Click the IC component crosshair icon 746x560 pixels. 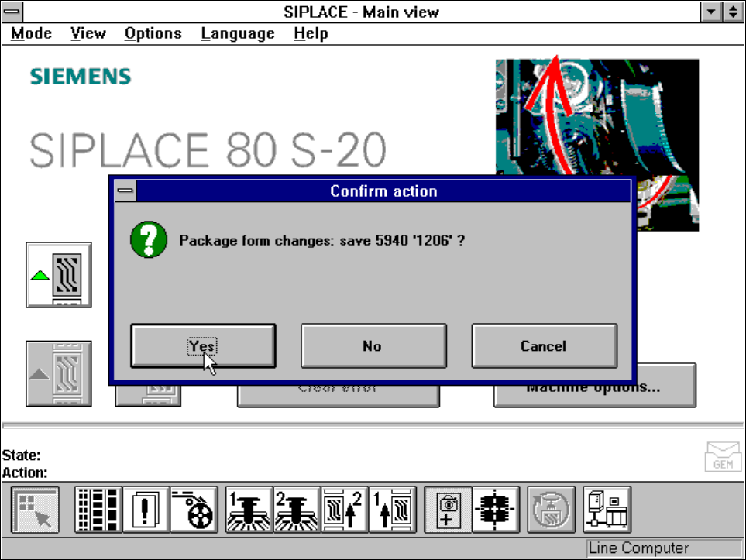point(496,510)
